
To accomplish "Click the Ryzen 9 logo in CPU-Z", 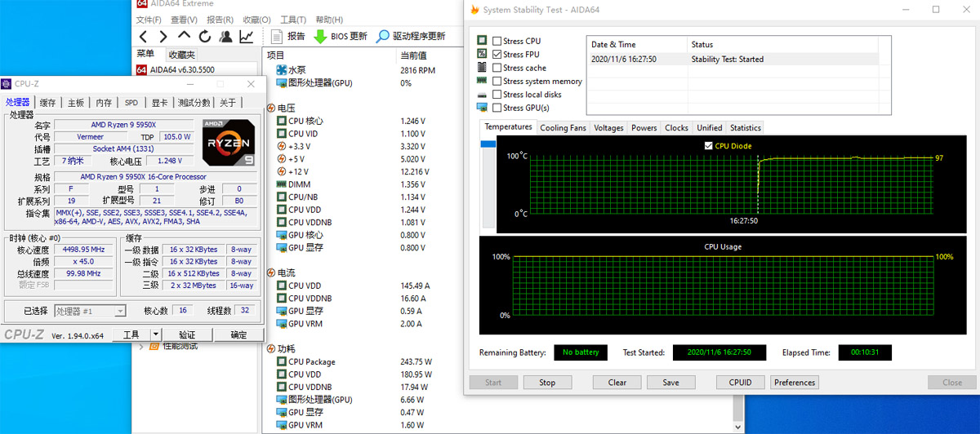I will [x=229, y=142].
